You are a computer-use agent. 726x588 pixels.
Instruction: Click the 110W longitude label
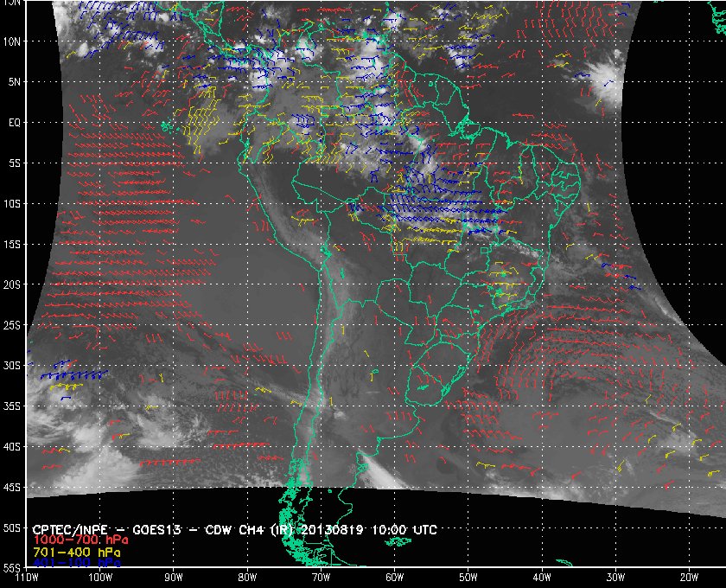[27, 578]
